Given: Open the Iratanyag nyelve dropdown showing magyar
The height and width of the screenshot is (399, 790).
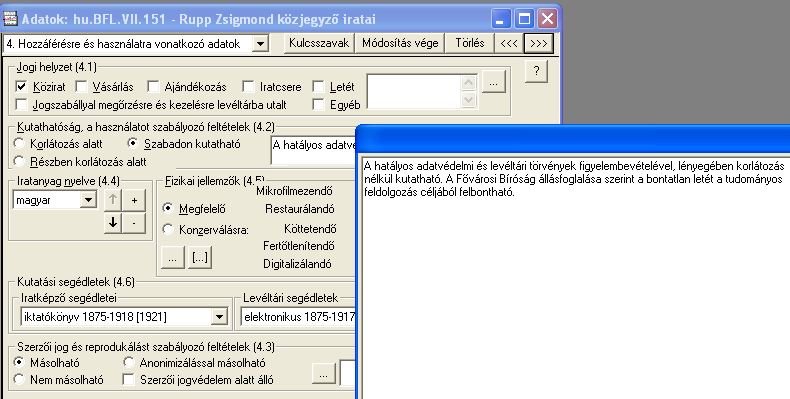Looking at the screenshot, I should click(x=88, y=200).
